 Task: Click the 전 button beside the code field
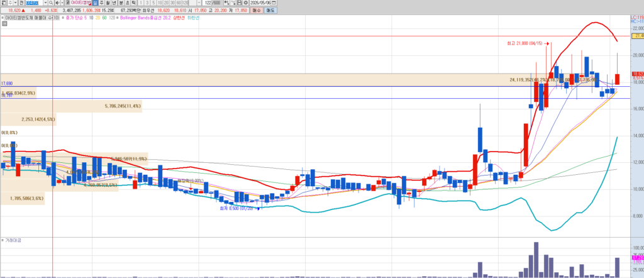(x=21, y=3)
